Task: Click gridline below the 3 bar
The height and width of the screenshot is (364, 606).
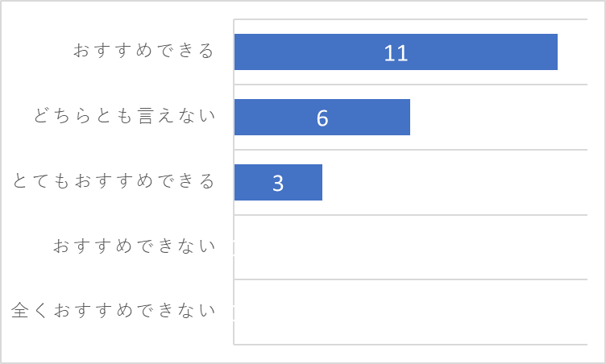Action: coord(410,215)
